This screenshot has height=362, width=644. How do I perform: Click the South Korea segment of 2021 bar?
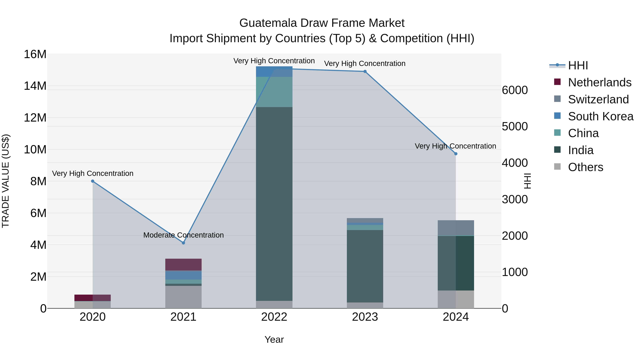pyautogui.click(x=184, y=275)
